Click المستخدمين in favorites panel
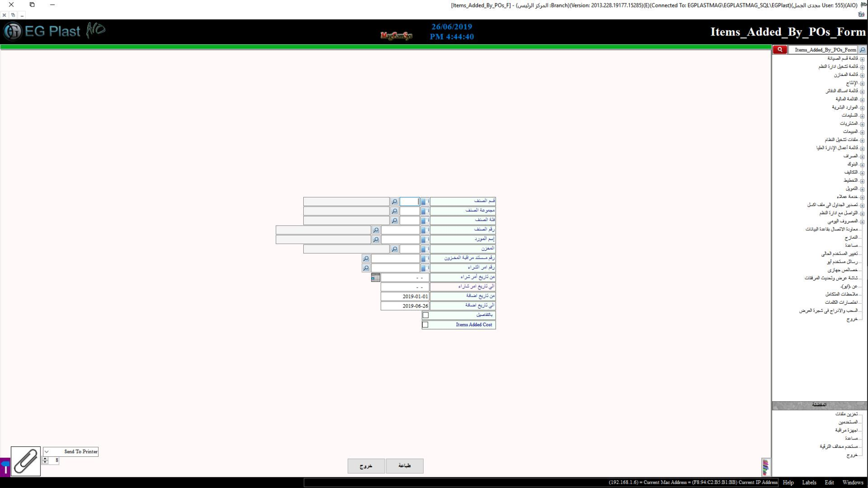This screenshot has height=488, width=868. tap(848, 422)
